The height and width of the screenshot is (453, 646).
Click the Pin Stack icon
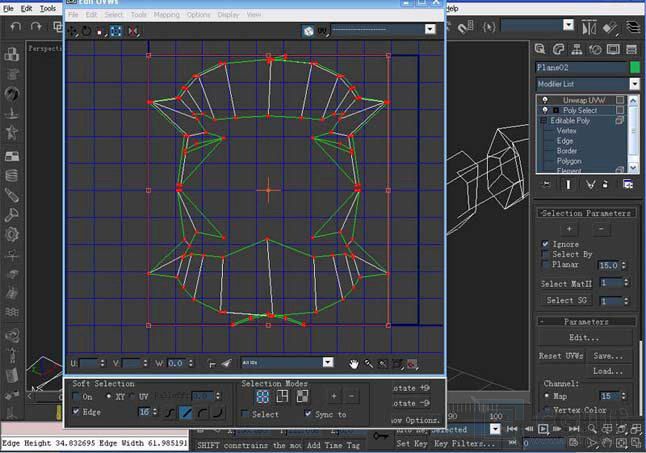(x=547, y=184)
